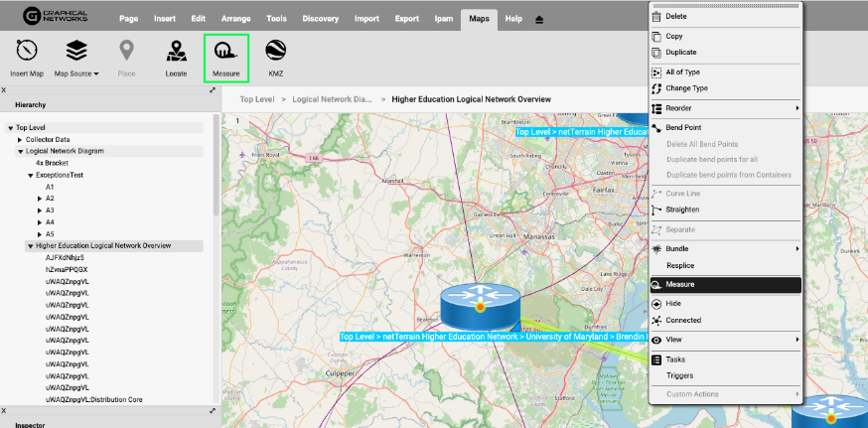This screenshot has width=868, height=428.
Task: Click the Locate map marker icon
Action: 176,51
